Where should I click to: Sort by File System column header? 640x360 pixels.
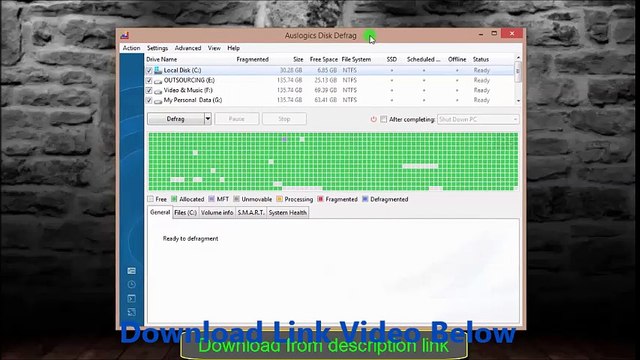(356, 60)
